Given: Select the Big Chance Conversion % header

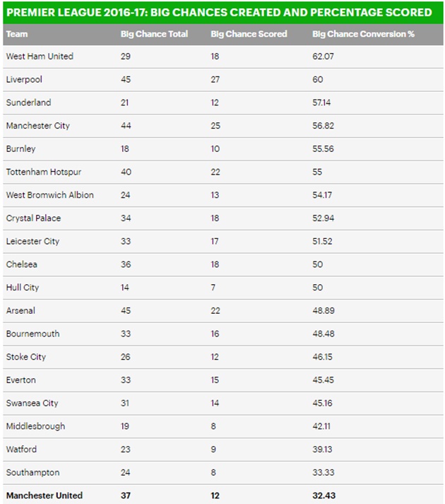Looking at the screenshot, I should click(x=363, y=34).
